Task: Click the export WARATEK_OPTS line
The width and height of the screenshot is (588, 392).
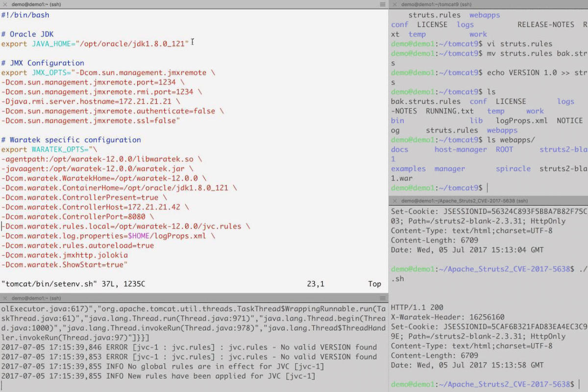Action: 49,149
